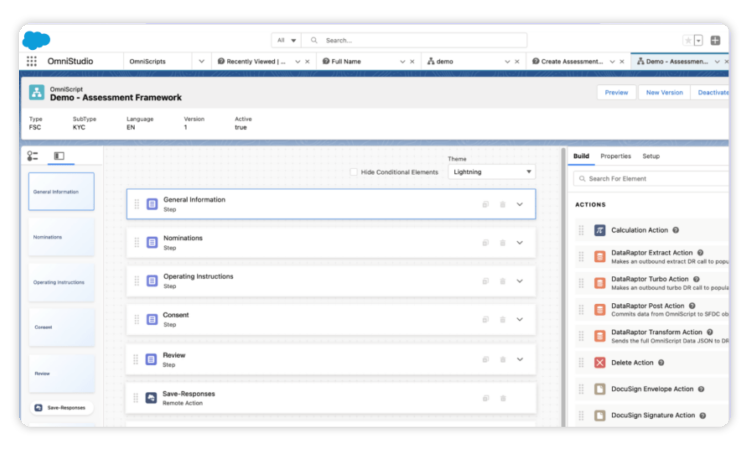Viewport: 750px width, 450px height.
Task: Focus the global Search field
Action: [415, 40]
